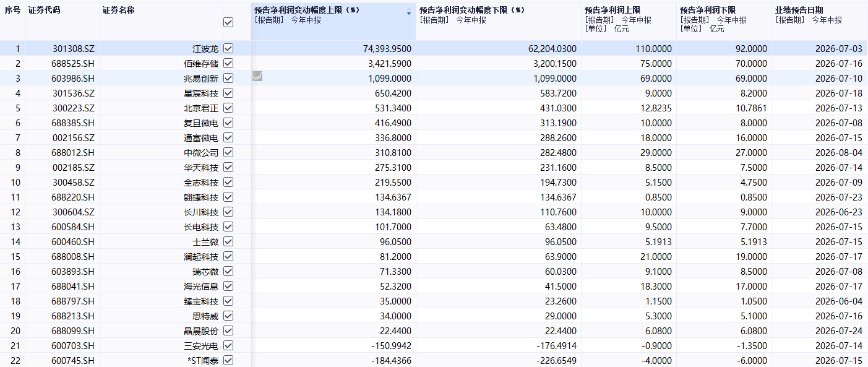Click the value 101.7000
This screenshot has height=367, width=868.
tap(393, 227)
